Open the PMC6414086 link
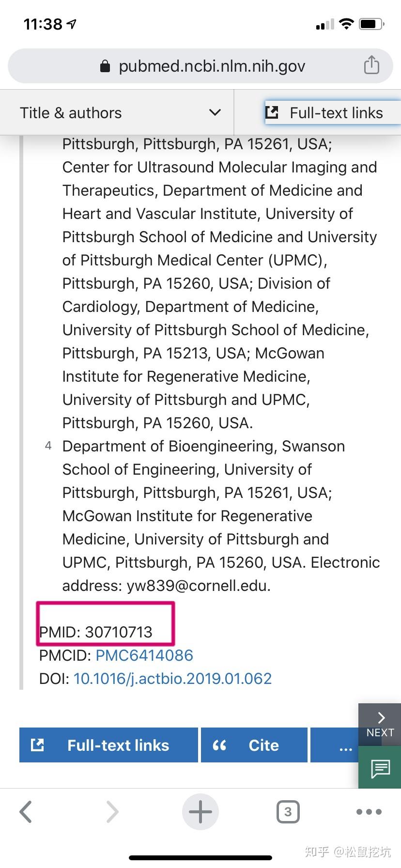The height and width of the screenshot is (868, 401). [x=144, y=655]
